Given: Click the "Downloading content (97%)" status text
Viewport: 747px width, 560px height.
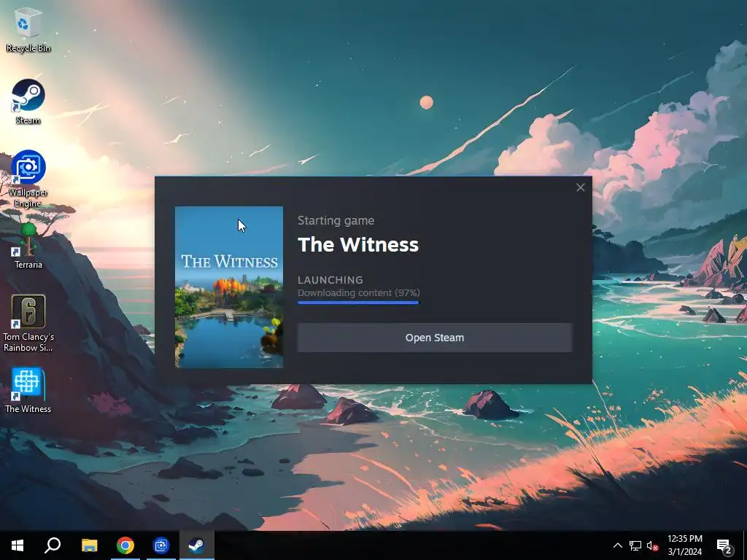Looking at the screenshot, I should tap(359, 293).
